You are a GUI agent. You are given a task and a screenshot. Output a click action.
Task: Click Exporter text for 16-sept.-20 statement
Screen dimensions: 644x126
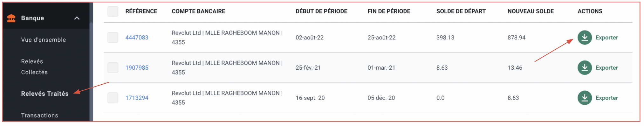607,98
